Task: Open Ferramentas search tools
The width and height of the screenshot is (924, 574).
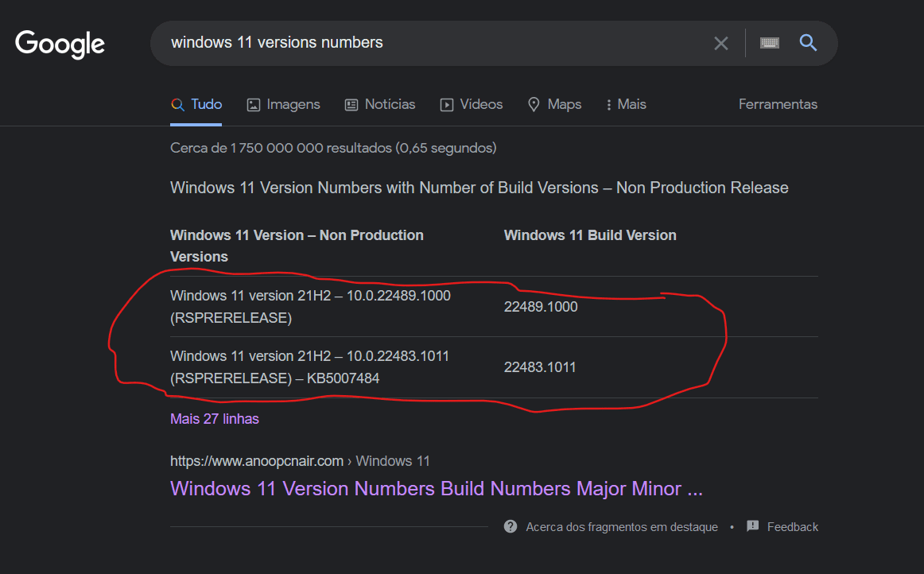Action: click(x=778, y=104)
